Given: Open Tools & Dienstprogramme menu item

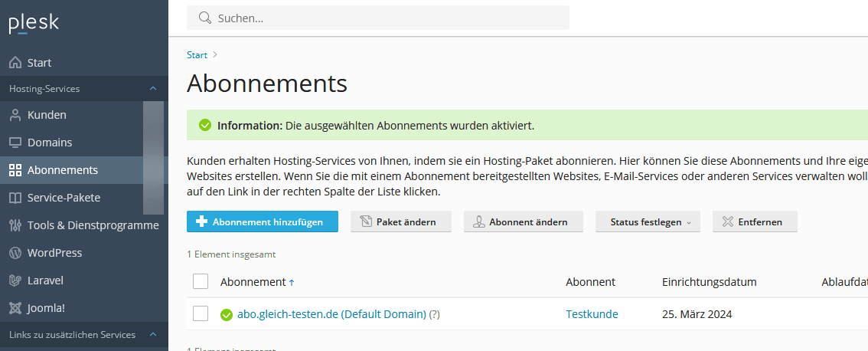Looking at the screenshot, I should 93,225.
